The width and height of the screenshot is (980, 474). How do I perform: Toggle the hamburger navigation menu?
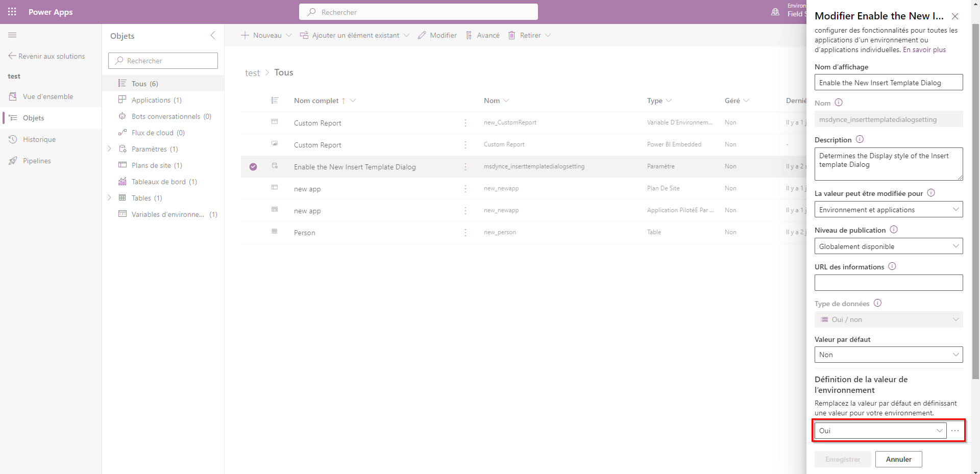tap(12, 35)
